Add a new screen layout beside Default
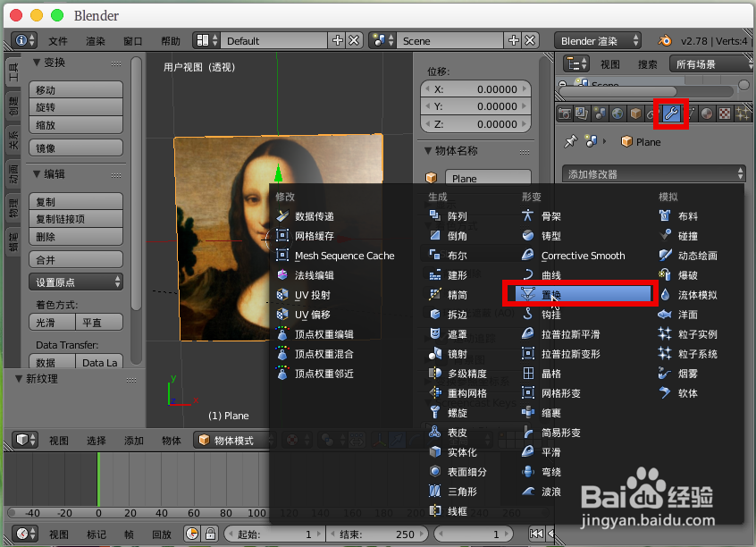This screenshot has width=756, height=547. tap(338, 40)
